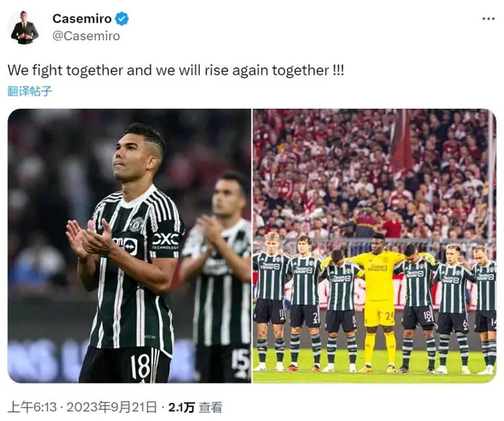Click the club crest on Casemiro's shirt
This screenshot has height=421, width=504.
136,224
